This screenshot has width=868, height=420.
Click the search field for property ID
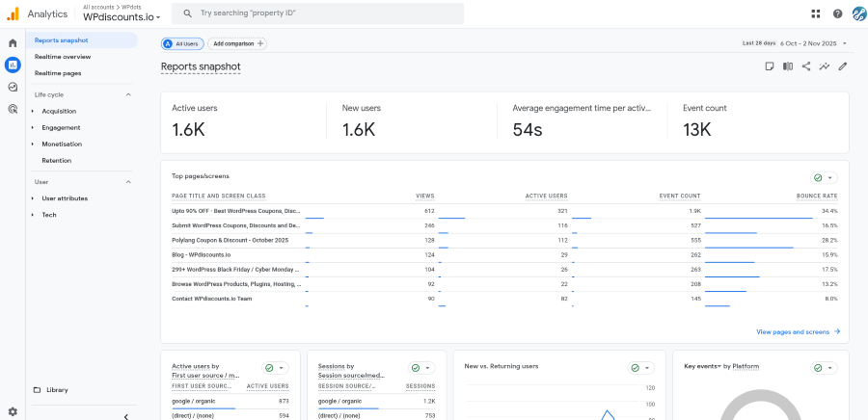[317, 13]
